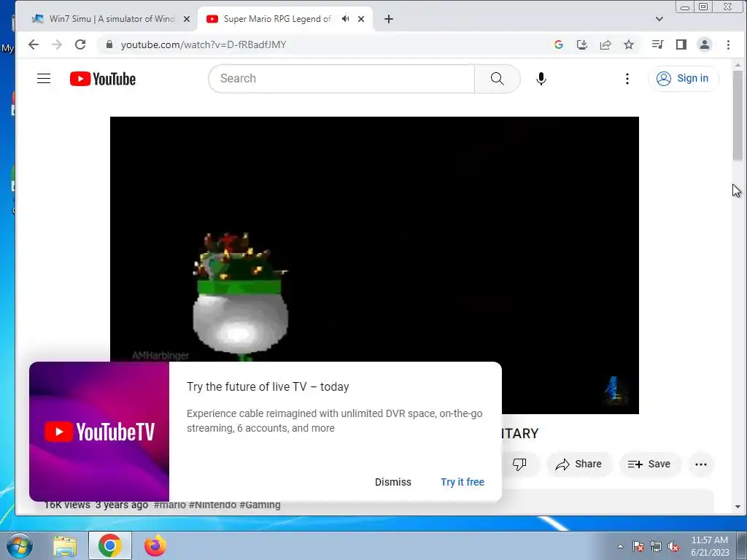Click the YouTubeTV promo image

tap(99, 432)
